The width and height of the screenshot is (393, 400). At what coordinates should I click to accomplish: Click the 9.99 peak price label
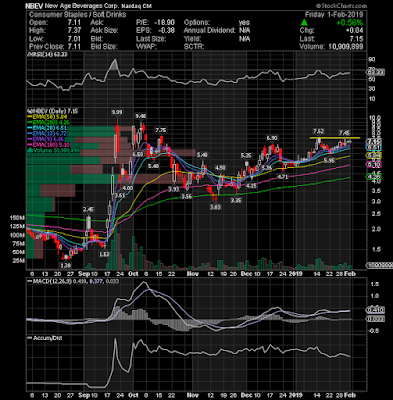[117, 112]
